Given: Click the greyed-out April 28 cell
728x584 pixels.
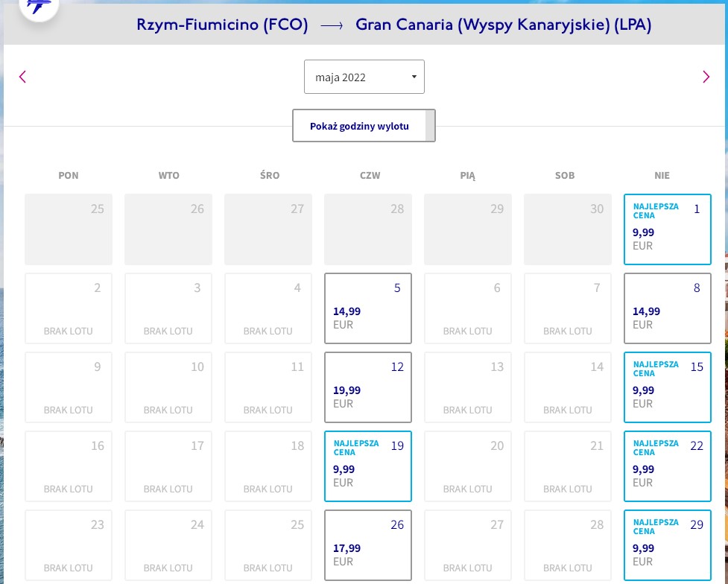Looking at the screenshot, I should [x=367, y=229].
